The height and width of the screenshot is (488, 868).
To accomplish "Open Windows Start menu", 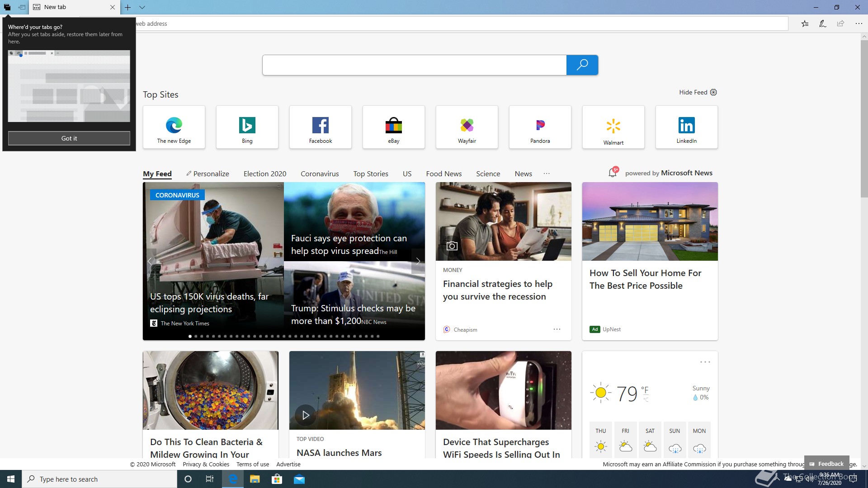I will tap(11, 479).
